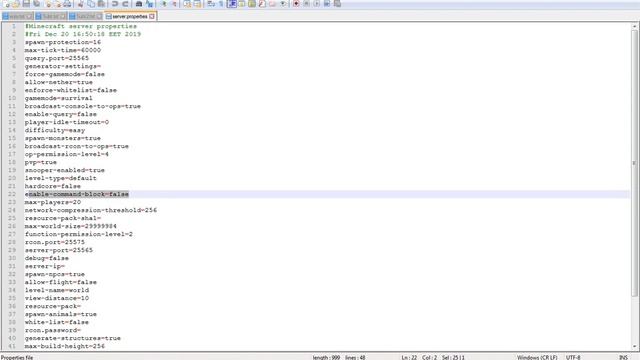
Task: Start macro recording with red button
Action: (x=296, y=4)
